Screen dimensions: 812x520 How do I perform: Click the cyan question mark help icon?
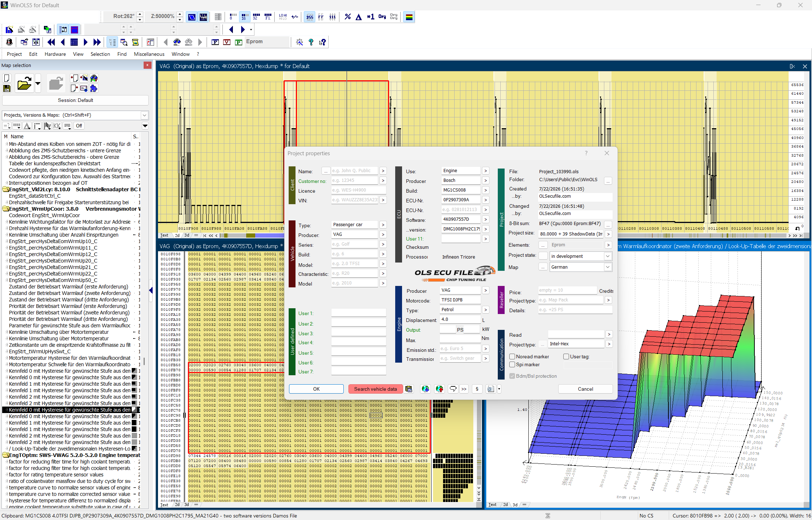pyautogui.click(x=311, y=42)
